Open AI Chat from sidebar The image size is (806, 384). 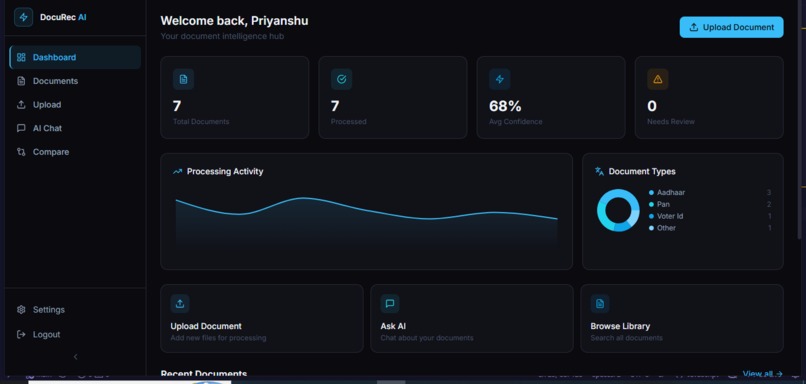(x=75, y=128)
